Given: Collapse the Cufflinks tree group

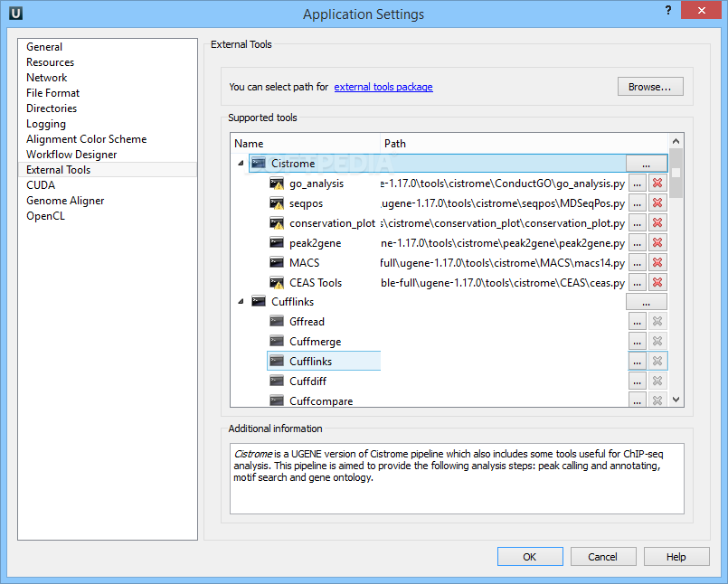Looking at the screenshot, I should (x=241, y=301).
